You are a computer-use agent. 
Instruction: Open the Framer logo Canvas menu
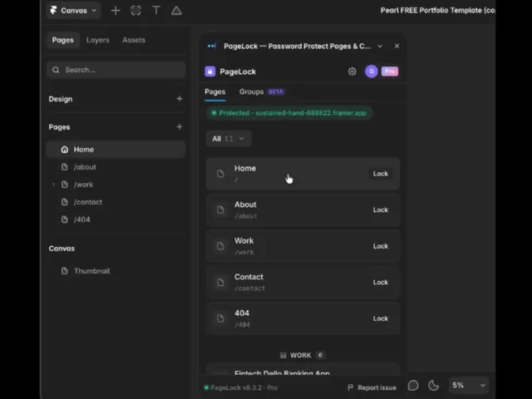[73, 11]
